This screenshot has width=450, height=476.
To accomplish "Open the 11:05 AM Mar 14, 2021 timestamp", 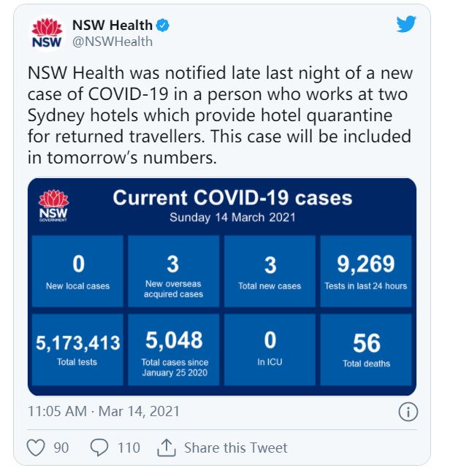I will click(x=104, y=412).
